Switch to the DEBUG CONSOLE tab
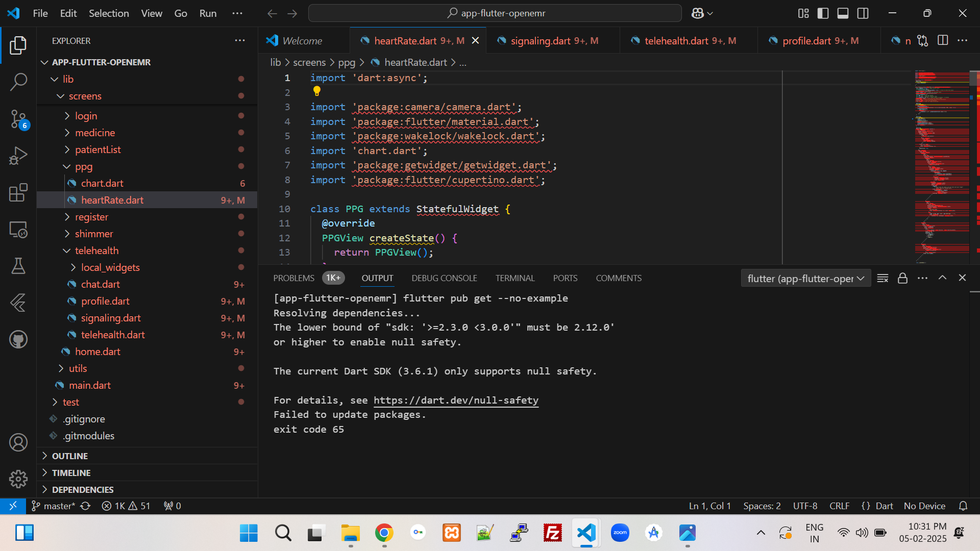The width and height of the screenshot is (980, 551). point(444,278)
